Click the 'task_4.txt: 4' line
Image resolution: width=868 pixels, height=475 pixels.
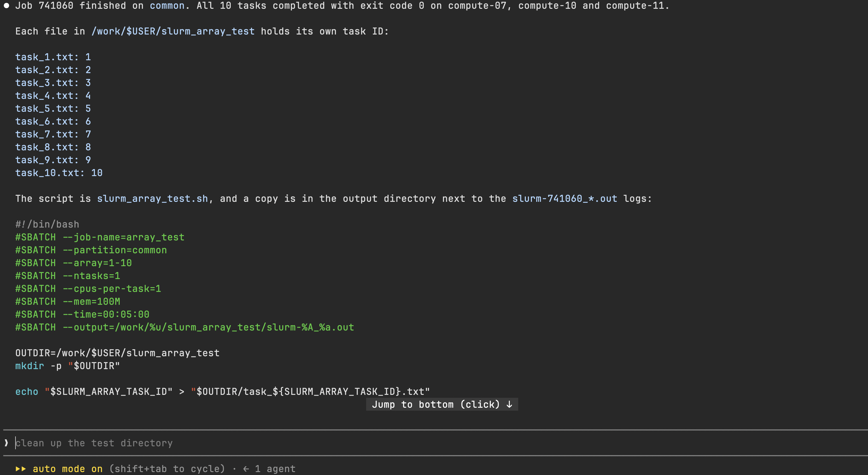coord(53,95)
